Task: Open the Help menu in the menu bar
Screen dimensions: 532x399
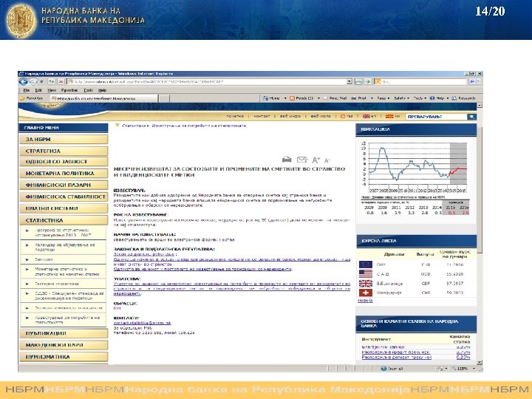Action: point(102,90)
